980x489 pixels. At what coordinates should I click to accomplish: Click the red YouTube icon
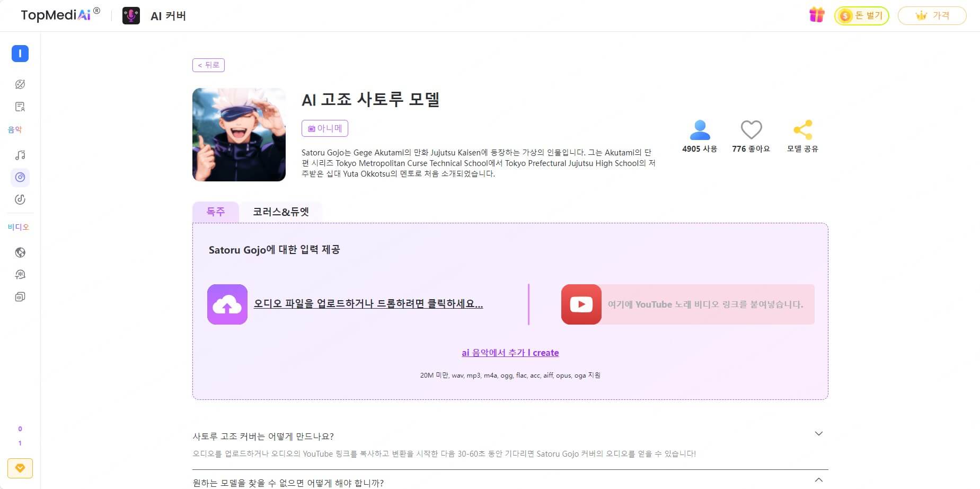pos(581,304)
